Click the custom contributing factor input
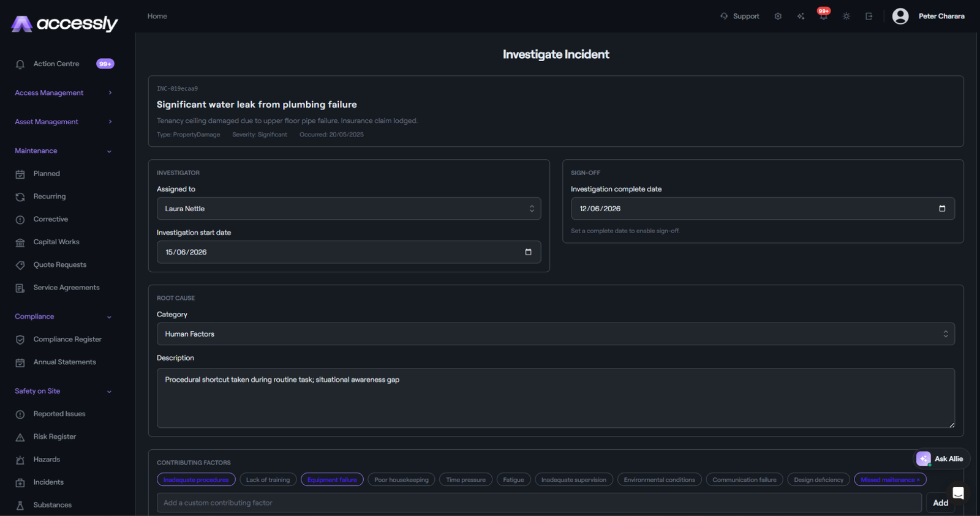Viewport: 980px width, 516px height. (x=539, y=503)
